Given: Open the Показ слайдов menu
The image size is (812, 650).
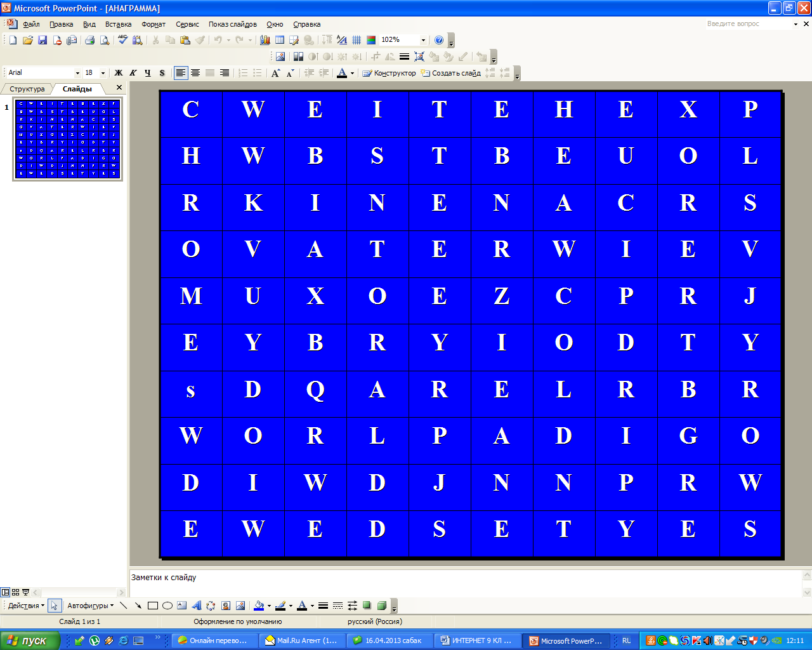Looking at the screenshot, I should click(233, 24).
